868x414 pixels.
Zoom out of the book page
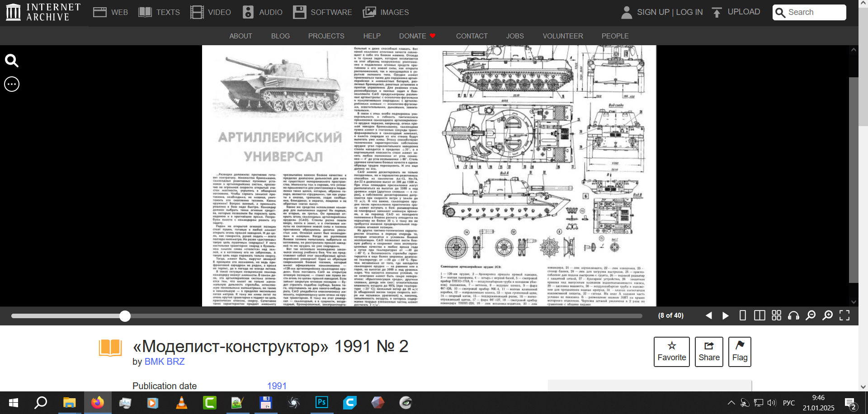click(811, 315)
